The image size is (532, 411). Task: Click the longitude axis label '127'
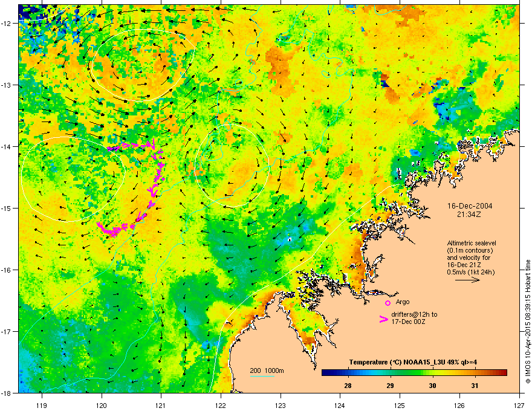[519, 405]
